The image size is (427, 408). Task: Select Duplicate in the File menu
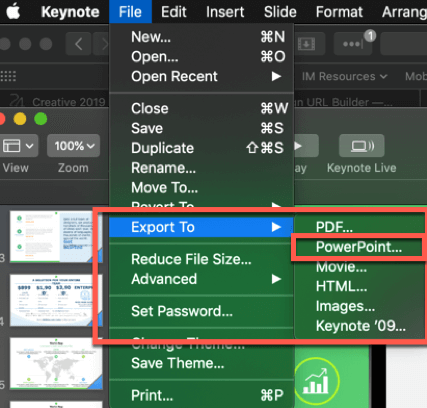tap(201, 148)
